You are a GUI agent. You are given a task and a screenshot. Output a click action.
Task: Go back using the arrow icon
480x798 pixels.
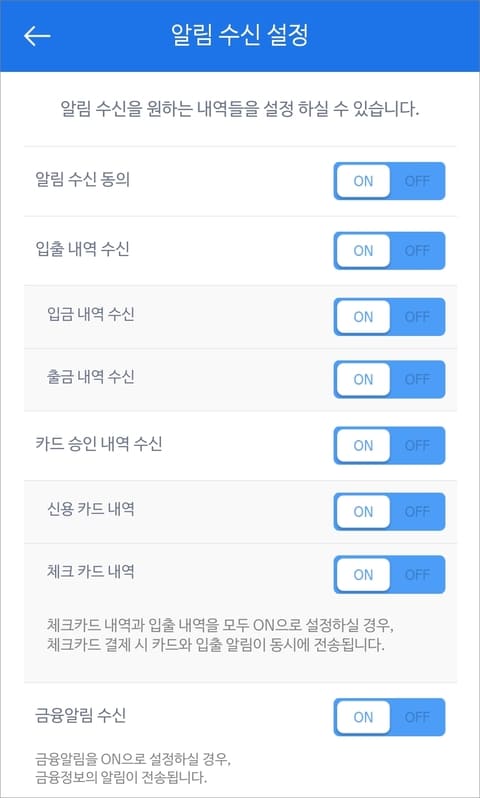37,36
